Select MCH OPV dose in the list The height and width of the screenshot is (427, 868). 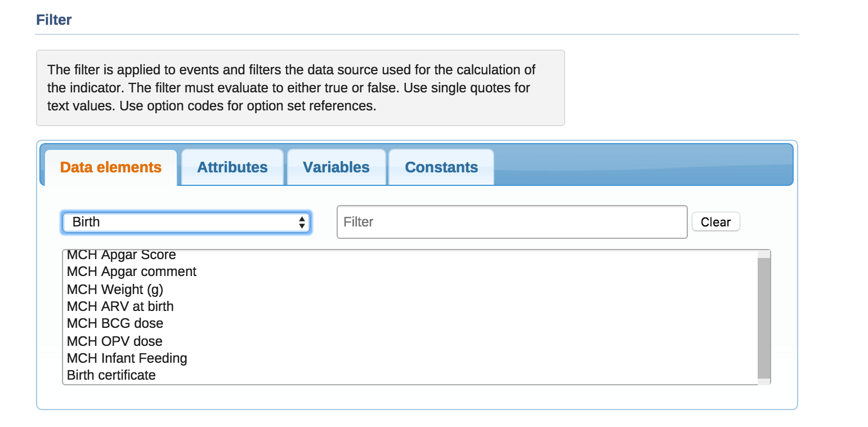(x=115, y=341)
